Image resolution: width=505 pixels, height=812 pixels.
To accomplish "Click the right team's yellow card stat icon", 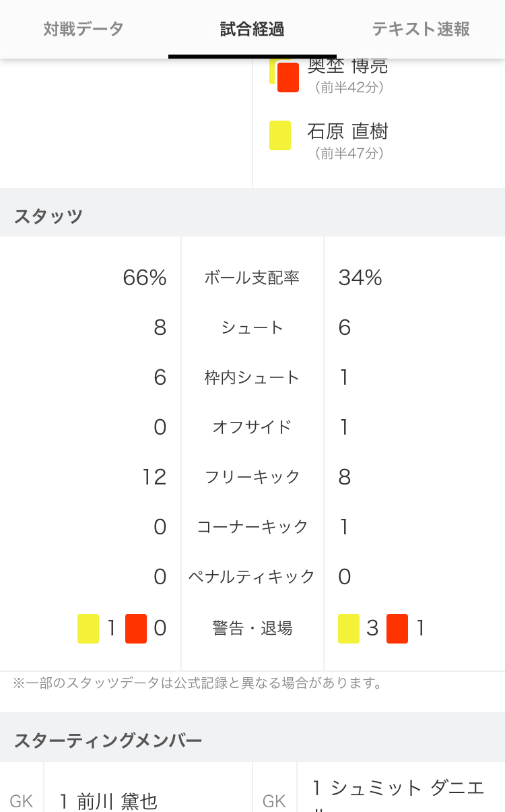I will (x=349, y=629).
